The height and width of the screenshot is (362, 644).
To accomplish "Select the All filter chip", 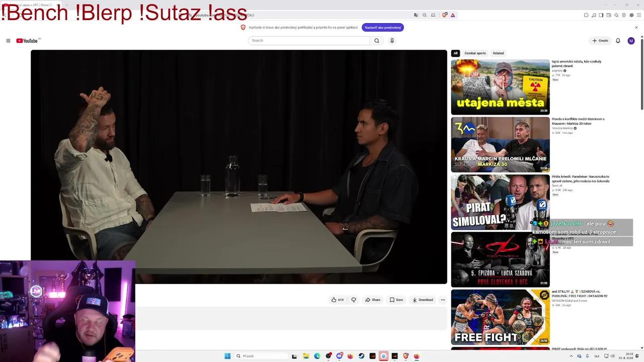I will click(x=455, y=53).
